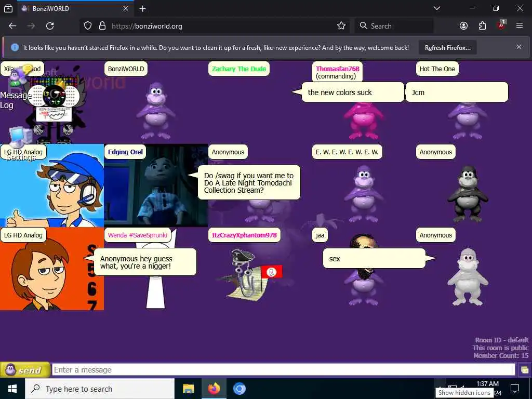Image resolution: width=532 pixels, height=399 pixels.
Task: Open the Firefox hamburger application menu
Action: click(520, 26)
